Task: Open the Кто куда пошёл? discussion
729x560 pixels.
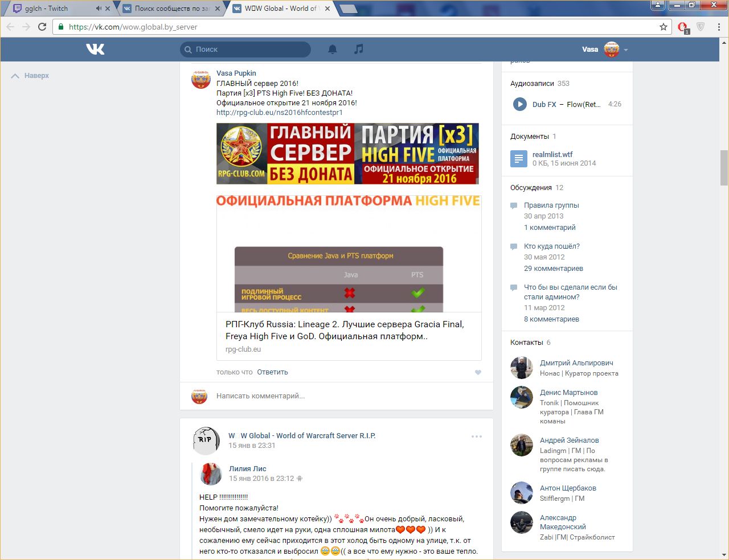Action: [552, 246]
